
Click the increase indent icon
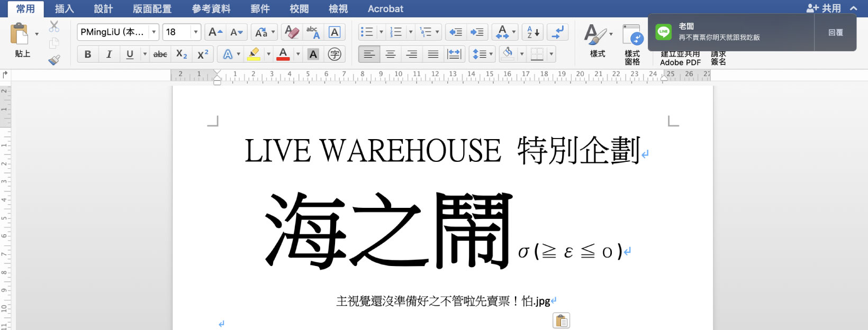click(477, 32)
